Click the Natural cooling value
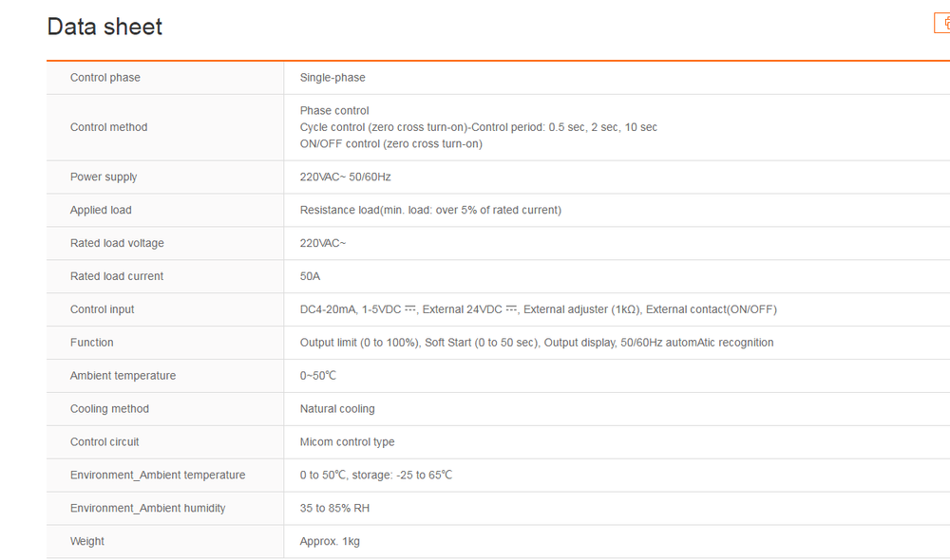The width and height of the screenshot is (950, 560). pyautogui.click(x=337, y=409)
